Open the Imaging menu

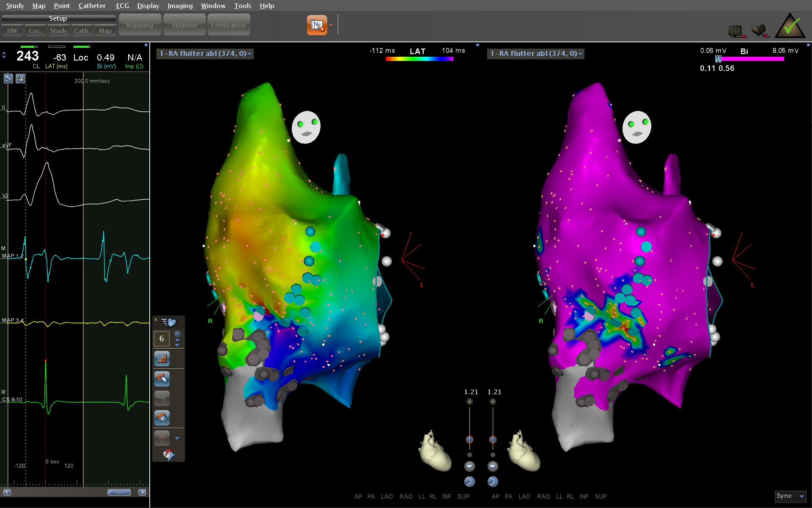click(x=180, y=6)
